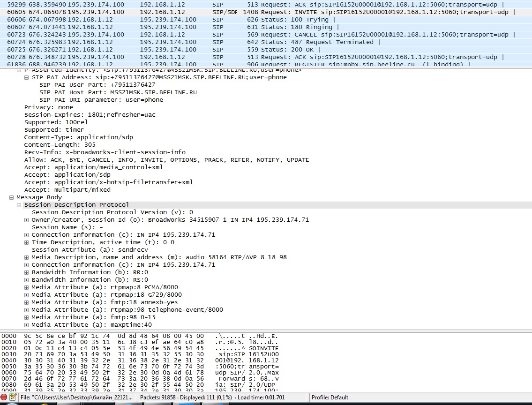Screen dimensions: 532x405
Task: Expand the Owner/Creator, Session Id entry
Action: pyautogui.click(x=27, y=220)
